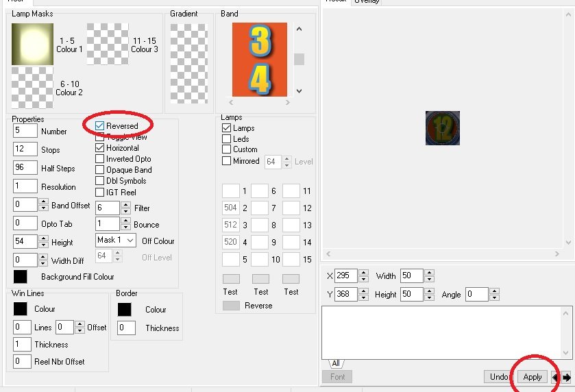Click the right arrow next to Apply

567,377
